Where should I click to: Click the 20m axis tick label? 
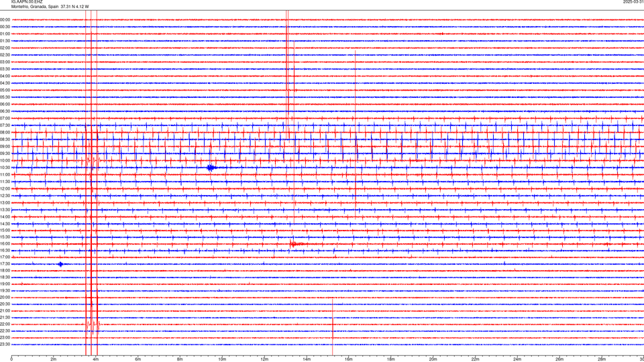tap(433, 359)
